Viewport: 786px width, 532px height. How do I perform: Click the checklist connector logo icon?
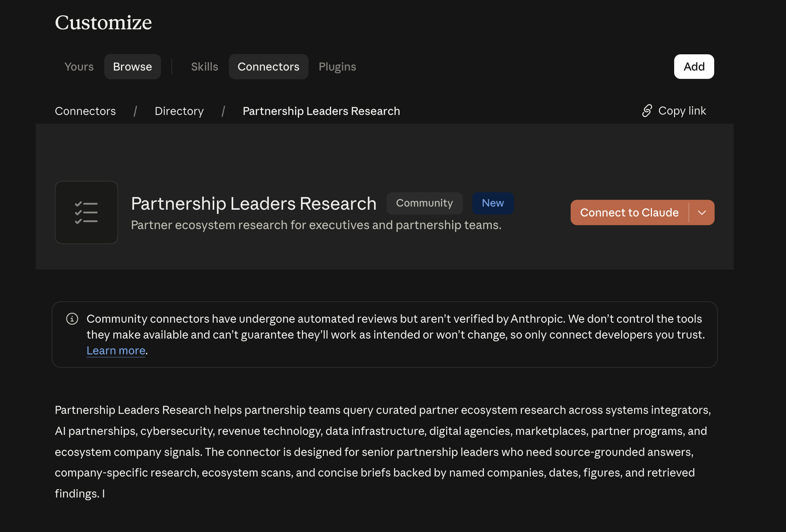pyautogui.click(x=86, y=212)
